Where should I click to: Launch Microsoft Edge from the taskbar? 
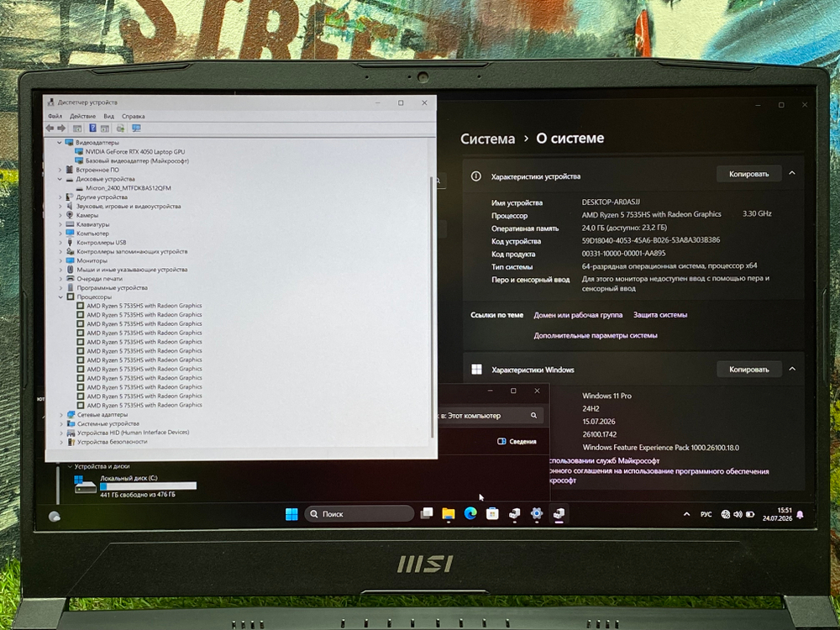click(x=470, y=514)
